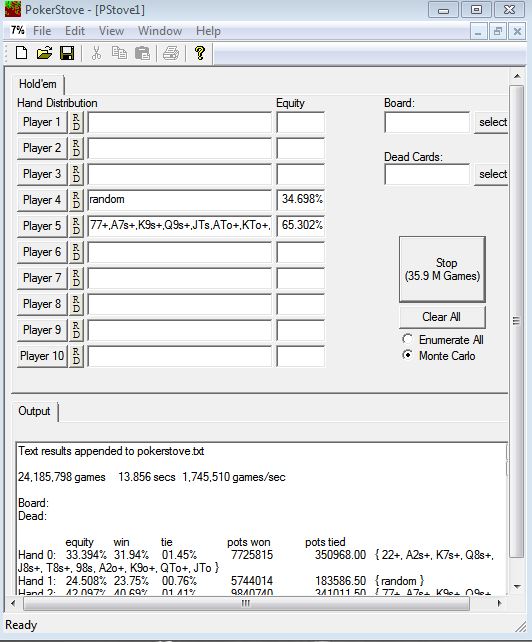Click the Player 1 button
Viewport: 532px width, 642px height.
[x=42, y=122]
